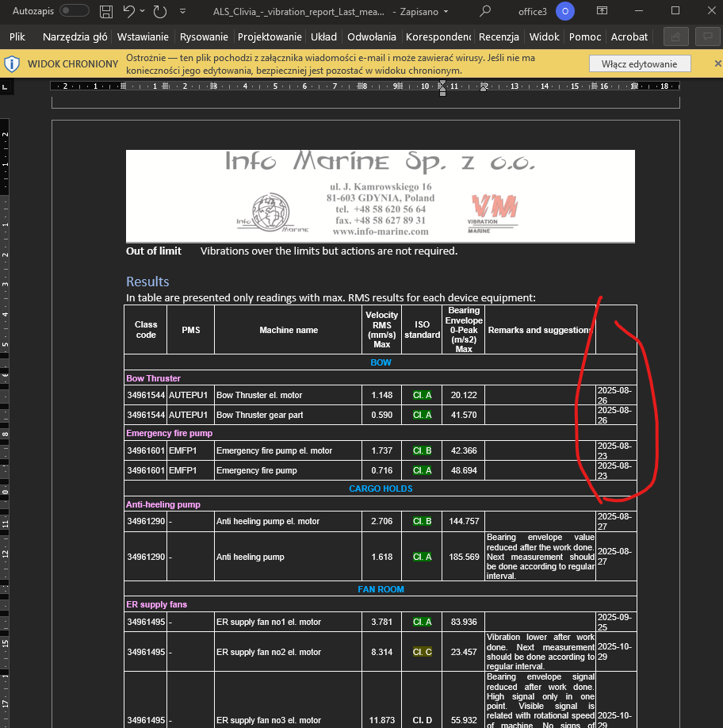
Task: Click the Redo arrow icon
Action: click(160, 11)
